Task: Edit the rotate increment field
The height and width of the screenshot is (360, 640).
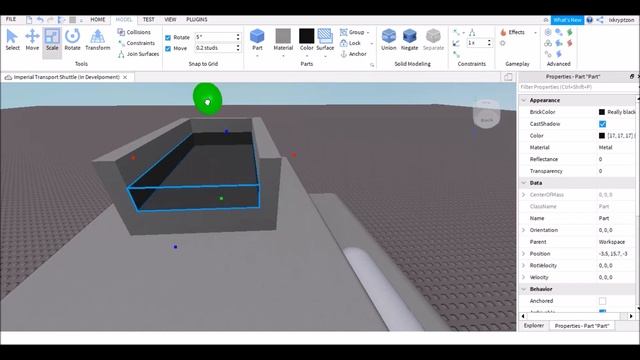Action: (215, 37)
